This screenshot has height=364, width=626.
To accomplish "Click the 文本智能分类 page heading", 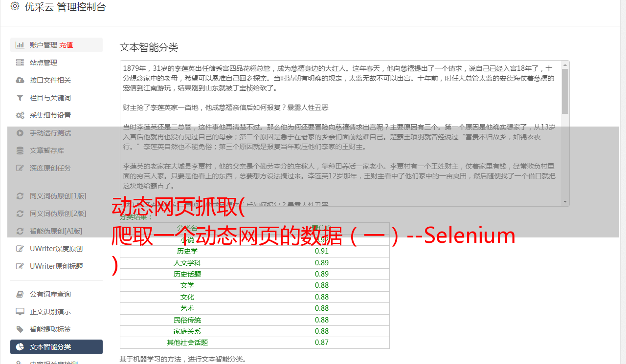I will click(x=149, y=47).
